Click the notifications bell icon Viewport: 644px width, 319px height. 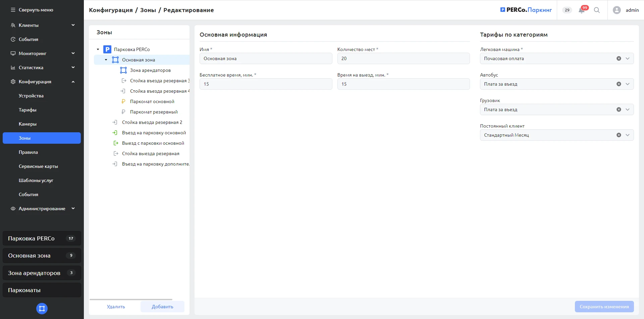point(582,10)
